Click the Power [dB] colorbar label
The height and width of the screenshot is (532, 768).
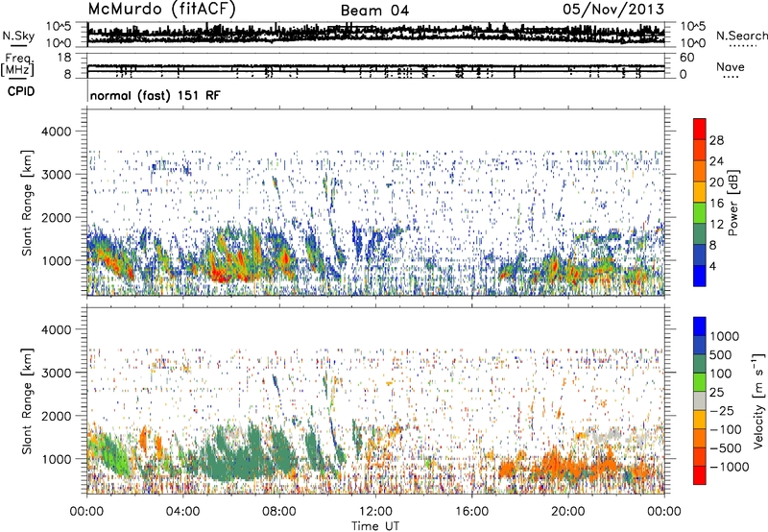pyautogui.click(x=732, y=203)
